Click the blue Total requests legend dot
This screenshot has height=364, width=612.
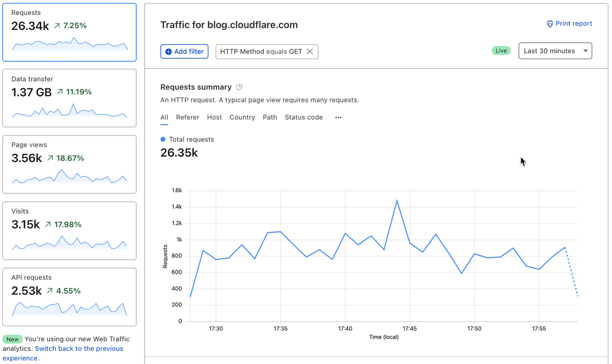coord(163,139)
